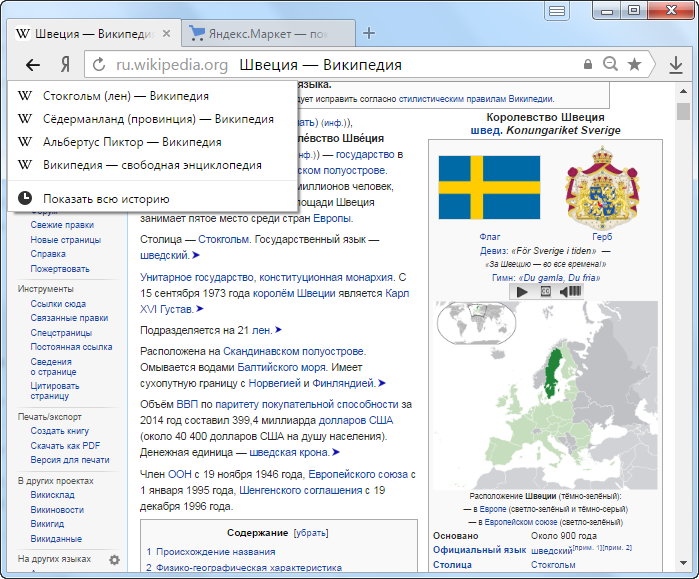Open the browser hamburger menu

[559, 9]
